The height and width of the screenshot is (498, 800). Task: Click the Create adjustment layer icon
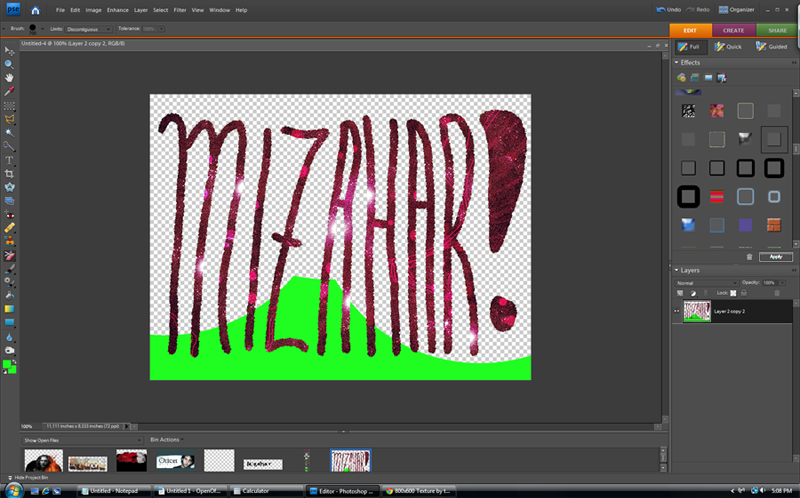693,293
